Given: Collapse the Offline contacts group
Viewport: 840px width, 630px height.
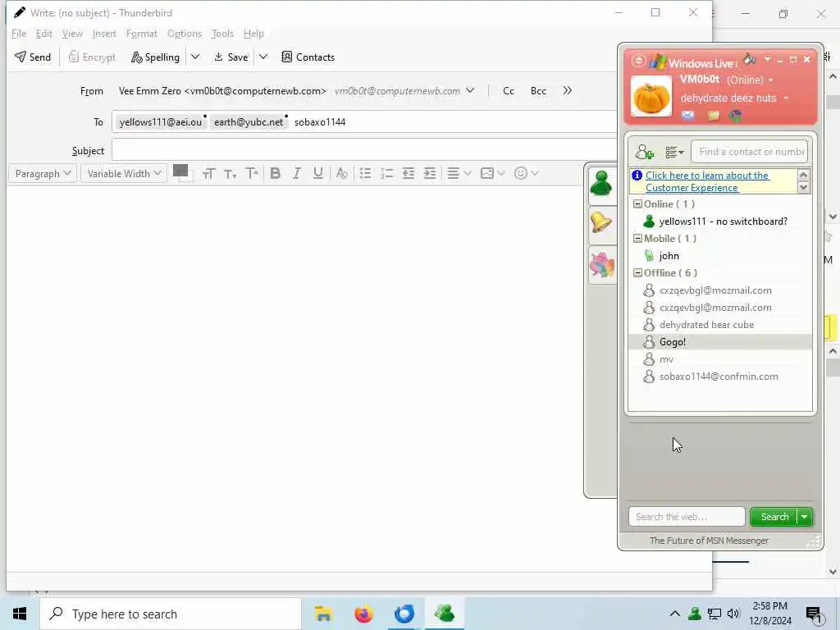Looking at the screenshot, I should (x=637, y=272).
